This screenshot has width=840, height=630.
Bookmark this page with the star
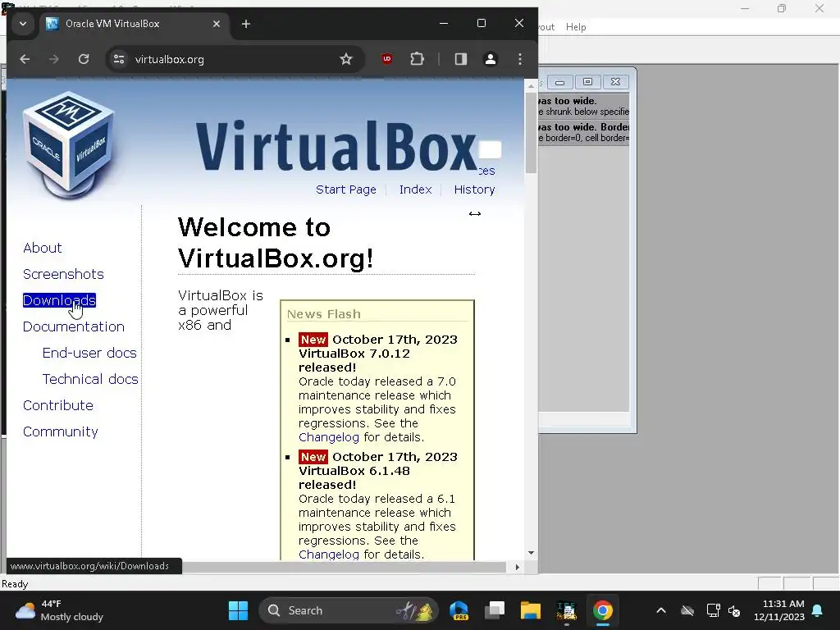point(346,59)
